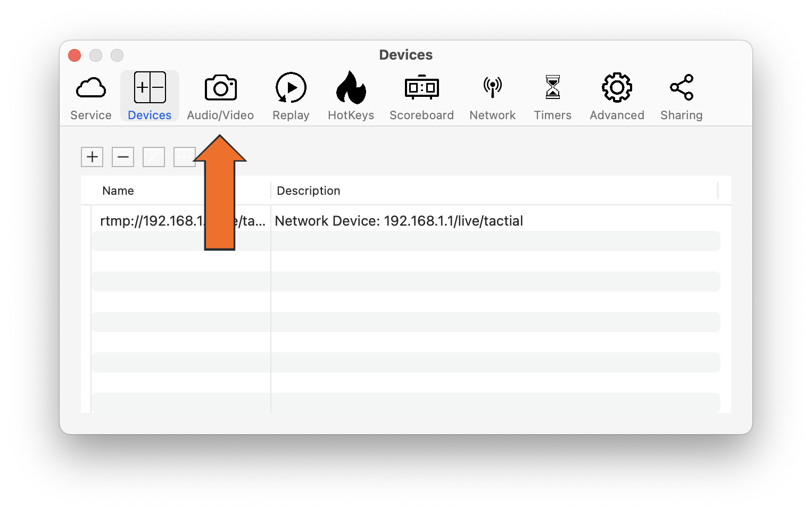Open the HotKeys configuration
Image resolution: width=812 pixels, height=513 pixels.
click(x=351, y=96)
